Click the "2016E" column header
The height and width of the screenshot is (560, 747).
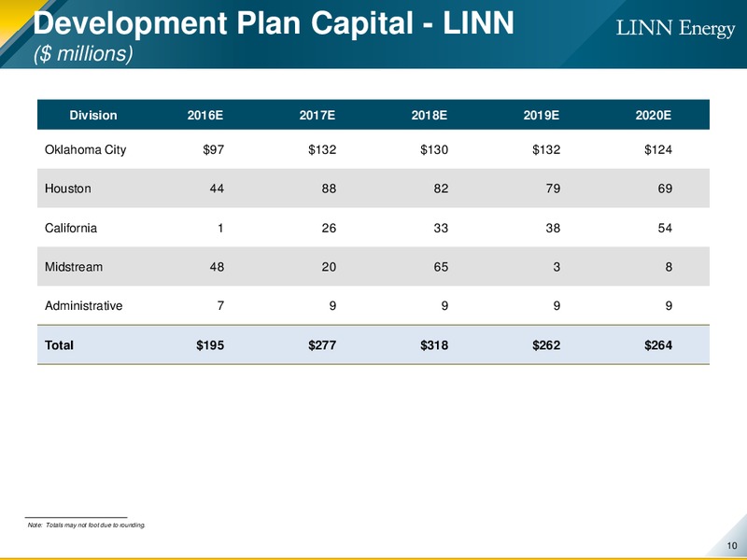coord(205,115)
